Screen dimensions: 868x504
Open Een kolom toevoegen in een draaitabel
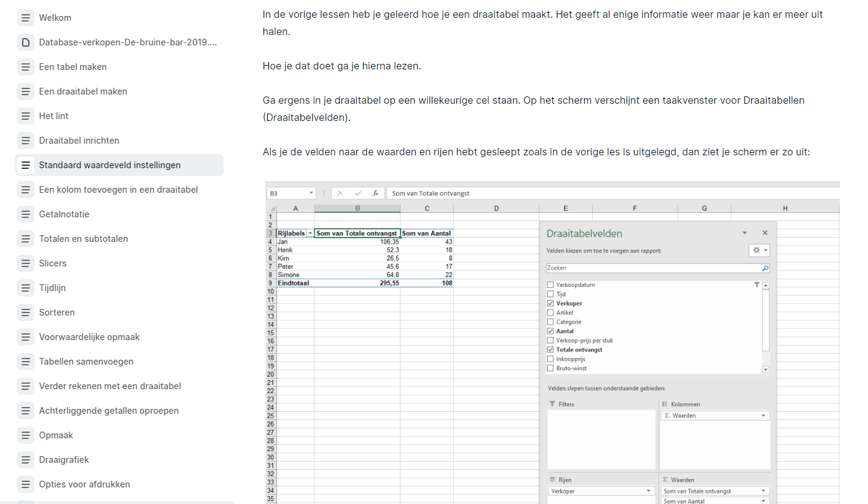[x=119, y=190]
